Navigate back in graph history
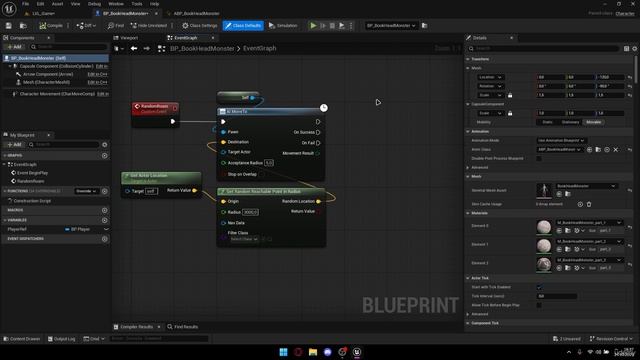640x360 pixels. [x=134, y=49]
